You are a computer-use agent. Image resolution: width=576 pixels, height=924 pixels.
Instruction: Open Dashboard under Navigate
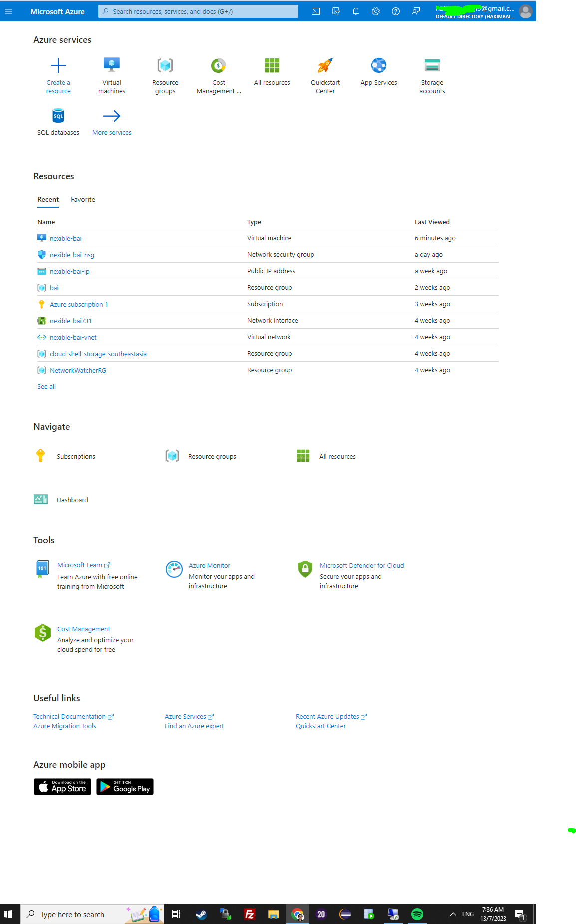[x=61, y=500]
